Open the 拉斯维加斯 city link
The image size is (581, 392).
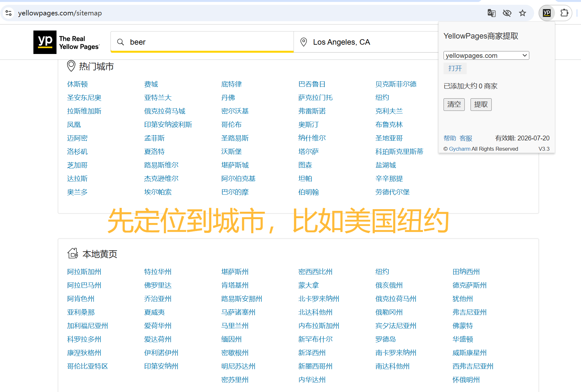(84, 111)
